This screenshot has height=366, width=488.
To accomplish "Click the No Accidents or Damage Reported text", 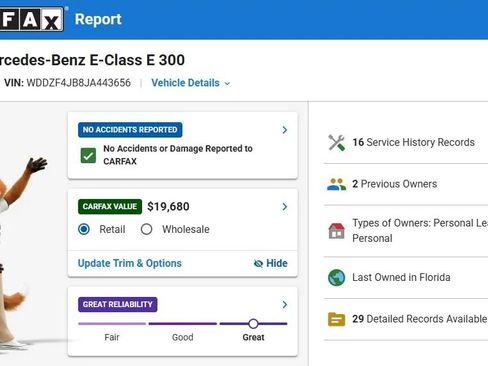I will coord(178,155).
